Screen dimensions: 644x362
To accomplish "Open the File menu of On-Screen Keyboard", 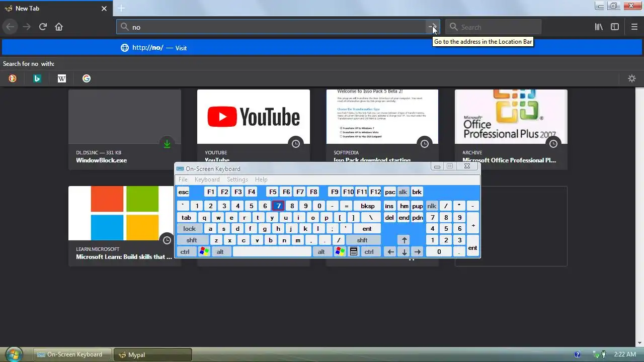I will coord(183,179).
